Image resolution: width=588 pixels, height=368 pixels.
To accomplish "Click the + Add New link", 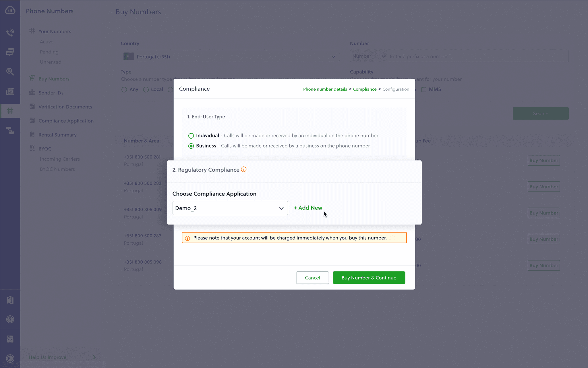I will point(308,208).
